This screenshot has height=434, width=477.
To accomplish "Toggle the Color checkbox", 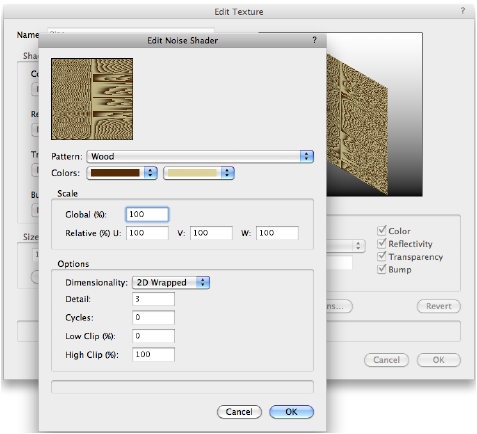I will point(381,231).
